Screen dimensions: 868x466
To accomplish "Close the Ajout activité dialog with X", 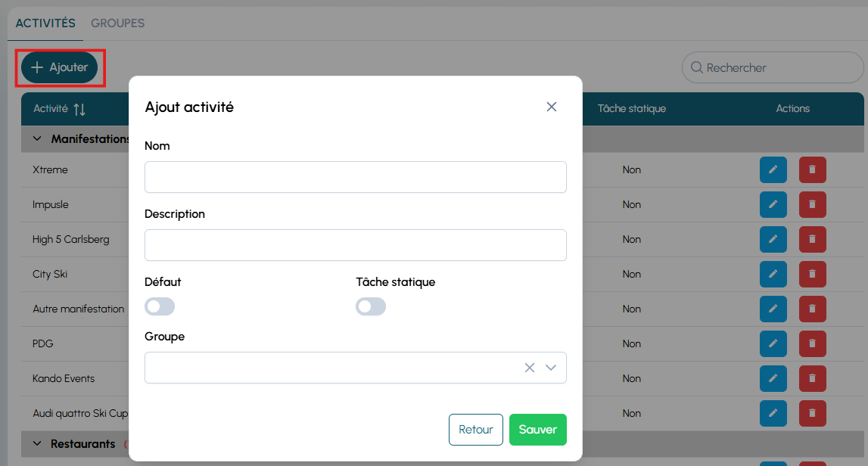I will [x=552, y=107].
